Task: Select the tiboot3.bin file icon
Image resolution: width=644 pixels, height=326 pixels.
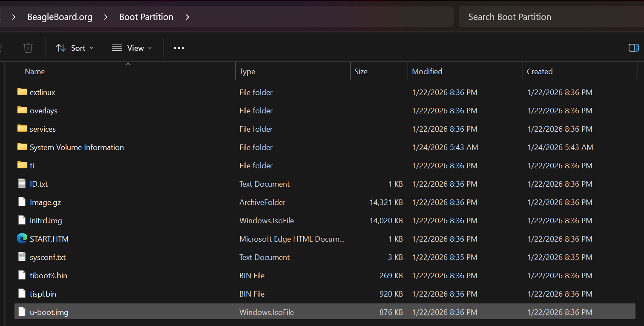Action: click(22, 275)
